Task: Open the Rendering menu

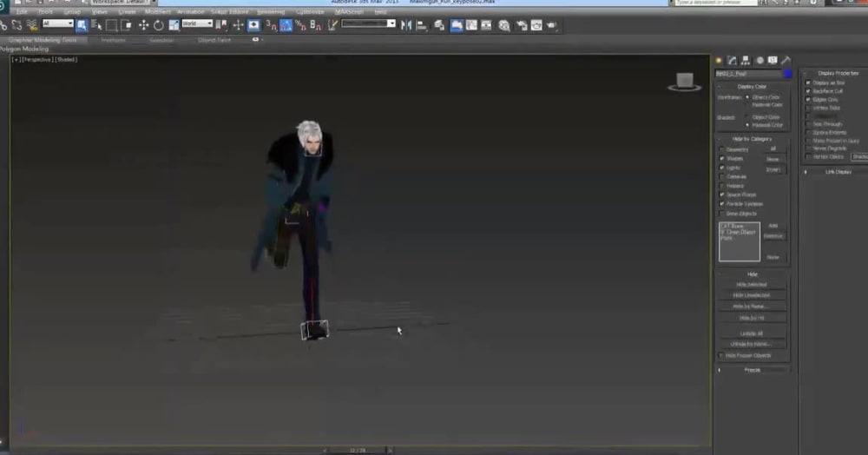Action: (271, 11)
